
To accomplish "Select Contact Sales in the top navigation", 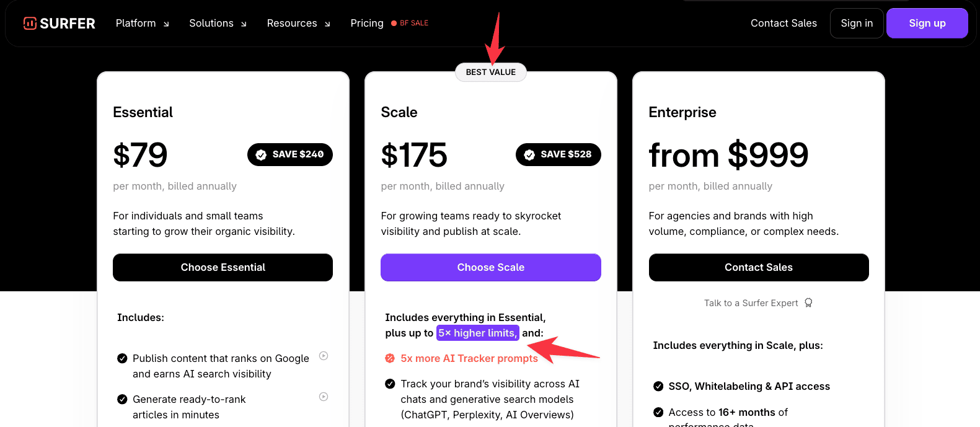I will [x=784, y=23].
